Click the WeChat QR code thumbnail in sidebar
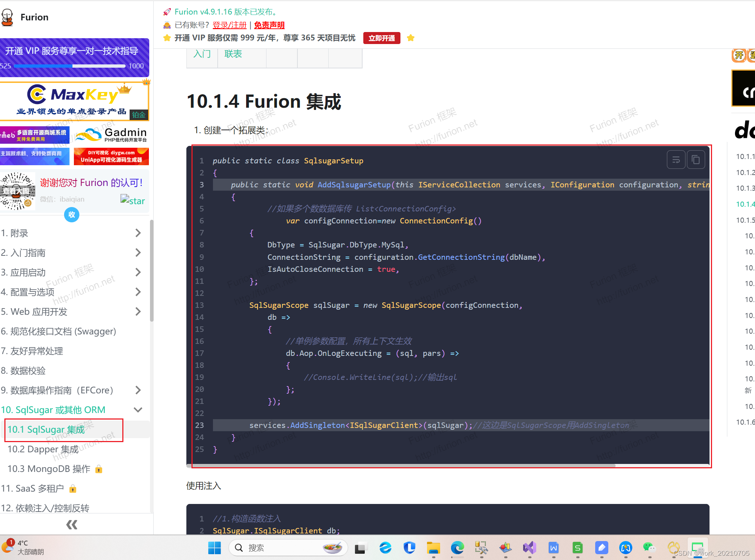755x560 pixels. click(x=18, y=191)
